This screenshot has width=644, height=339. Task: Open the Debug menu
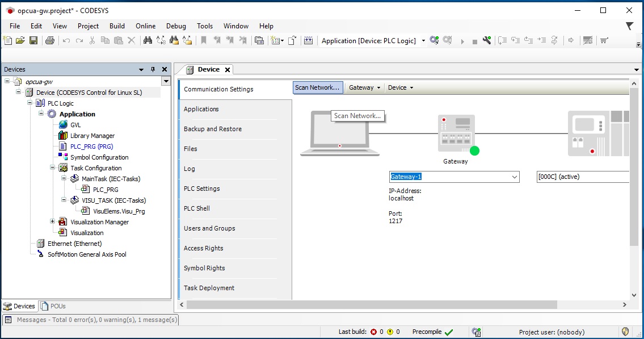176,26
